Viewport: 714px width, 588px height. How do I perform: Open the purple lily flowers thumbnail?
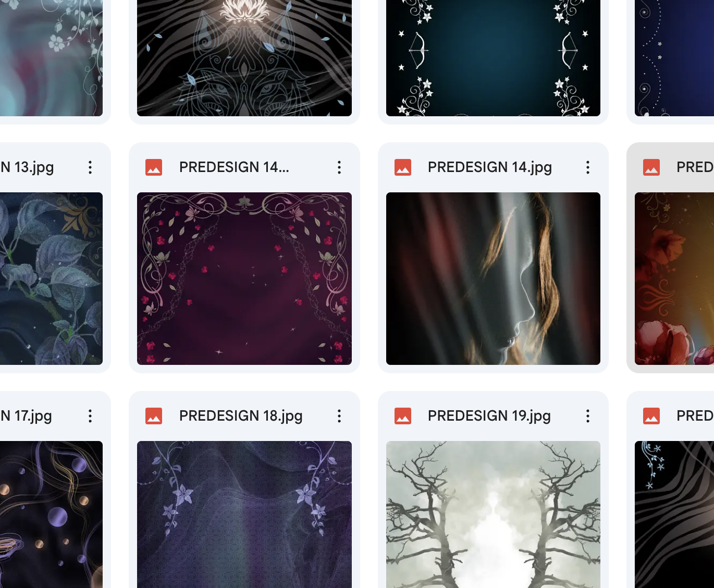[244, 514]
